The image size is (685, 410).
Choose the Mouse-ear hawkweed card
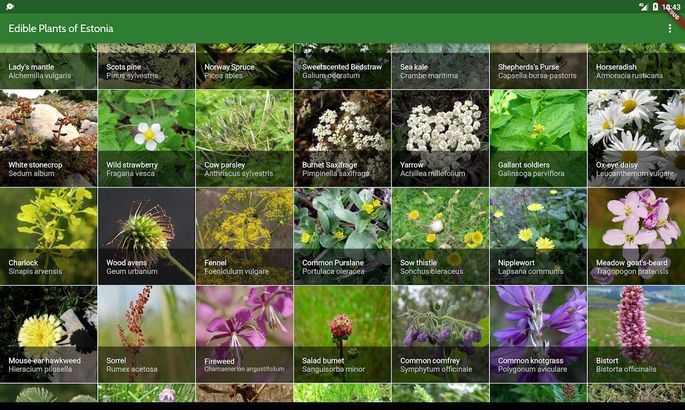[x=48, y=334]
